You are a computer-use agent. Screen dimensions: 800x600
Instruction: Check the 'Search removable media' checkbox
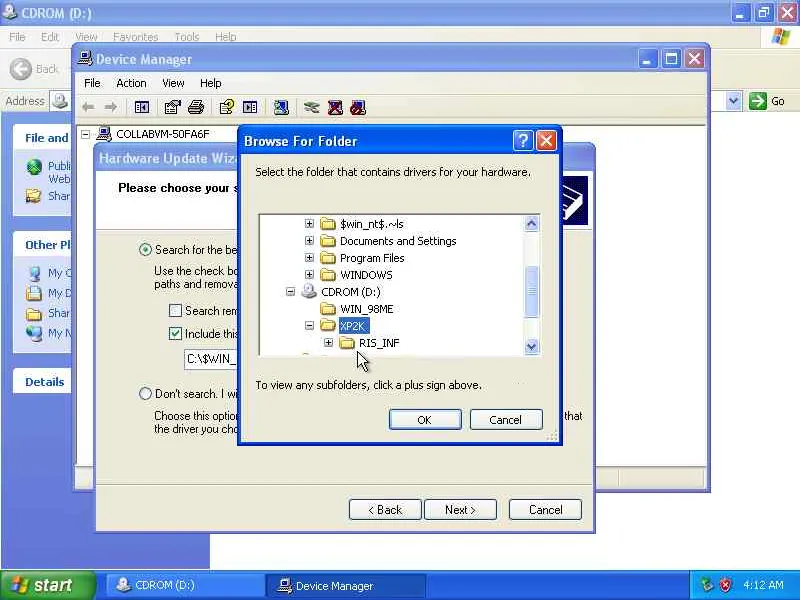click(175, 311)
